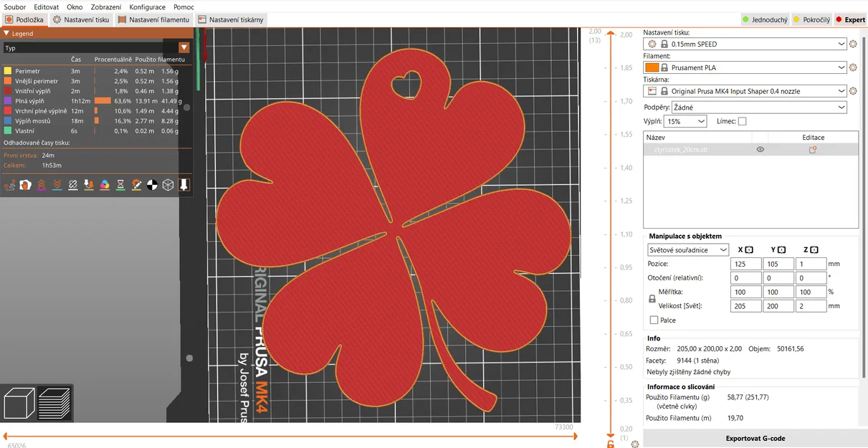Click the edit icon for ctyrlistek_20cm.stl

point(813,150)
